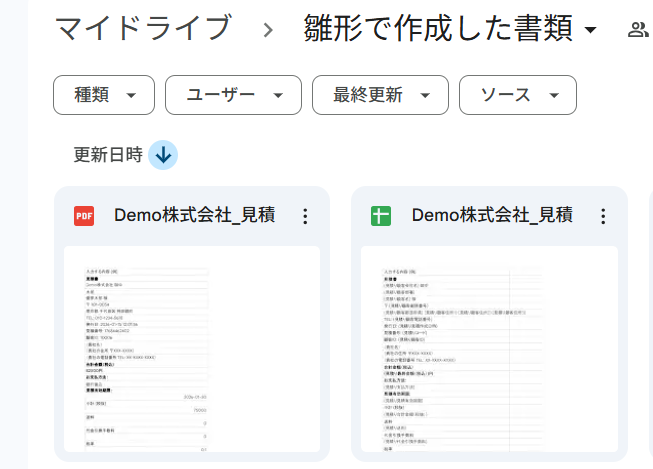Select the PDF file name Demo株式会社_見積
Image resolution: width=653 pixels, height=469 pixels.
(194, 215)
